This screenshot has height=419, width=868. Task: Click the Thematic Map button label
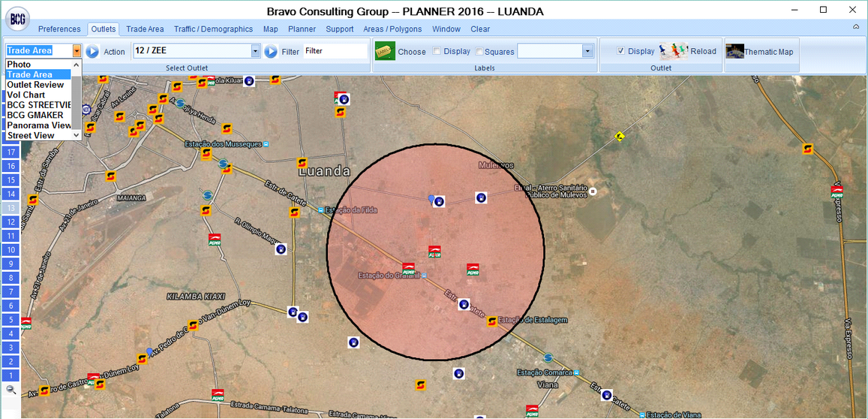click(x=768, y=52)
